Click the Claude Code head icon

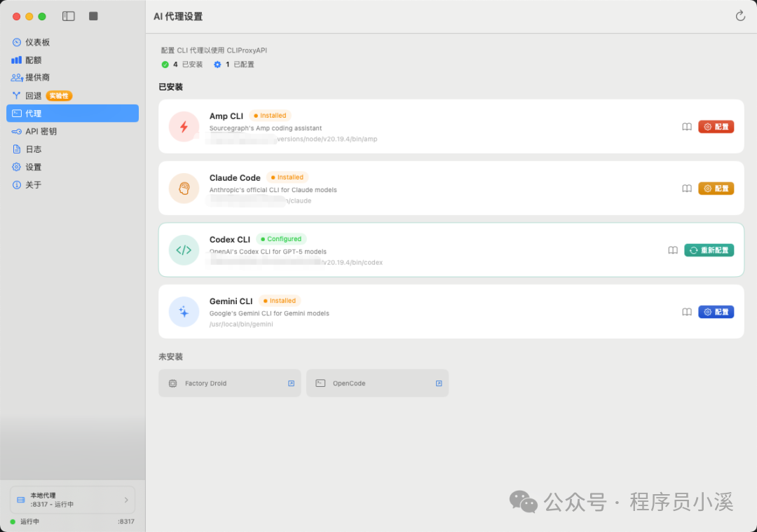pyautogui.click(x=184, y=189)
